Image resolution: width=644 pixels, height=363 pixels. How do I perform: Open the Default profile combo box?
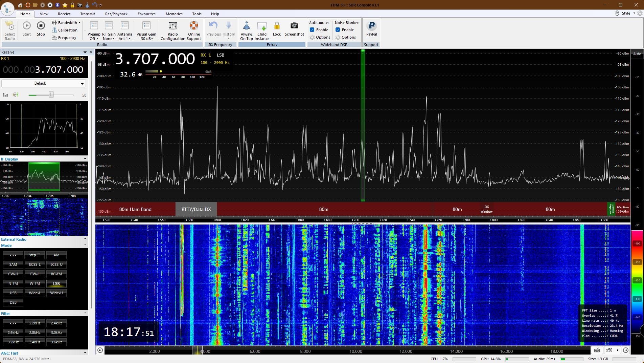[x=43, y=83]
